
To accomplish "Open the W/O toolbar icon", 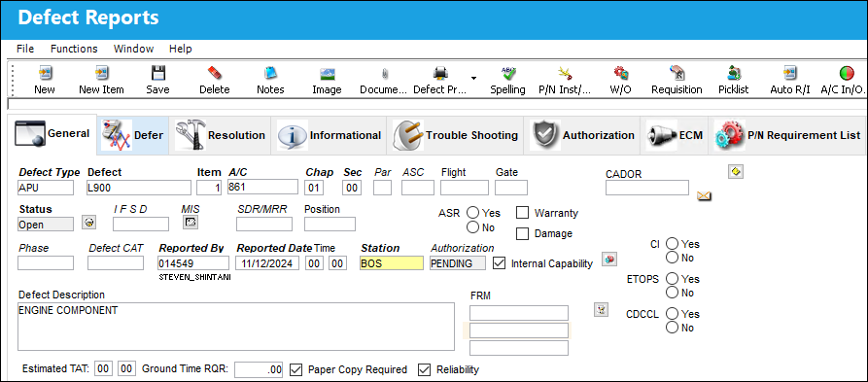I will click(620, 73).
